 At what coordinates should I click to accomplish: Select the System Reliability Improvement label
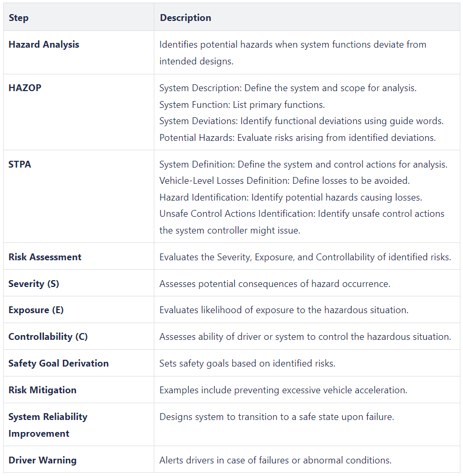(x=48, y=425)
